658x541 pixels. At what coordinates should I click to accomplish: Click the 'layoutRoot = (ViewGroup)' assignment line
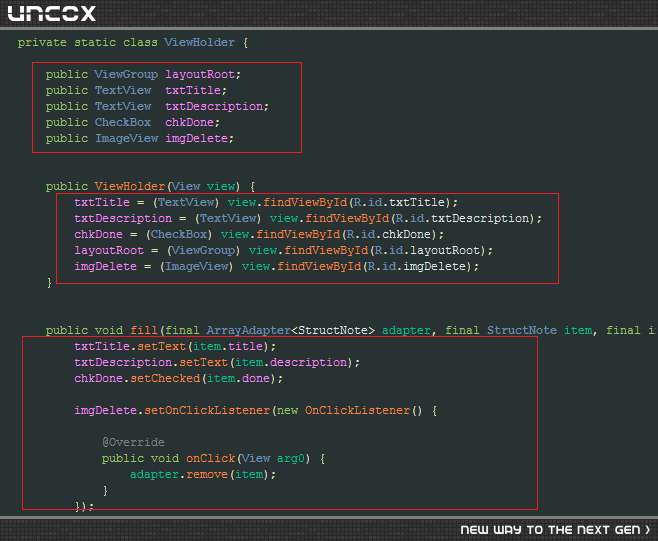pyautogui.click(x=283, y=250)
